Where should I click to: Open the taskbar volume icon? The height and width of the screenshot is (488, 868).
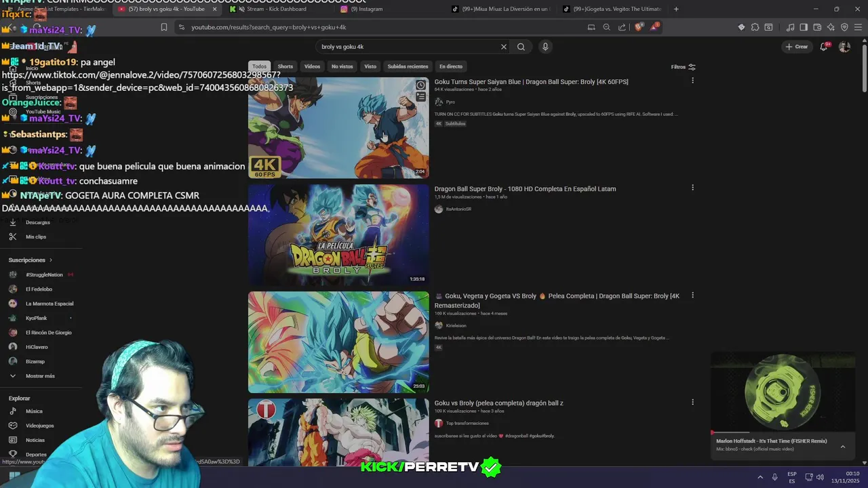point(820,477)
